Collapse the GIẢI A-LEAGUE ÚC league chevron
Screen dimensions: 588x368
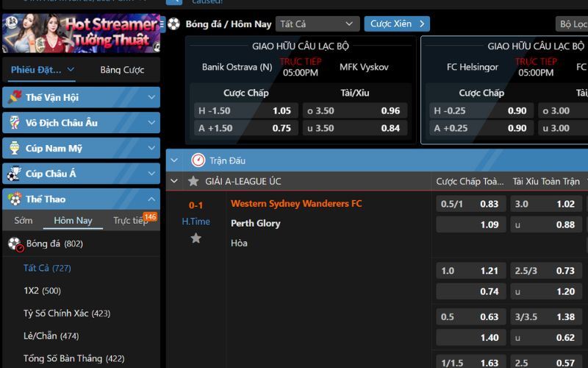pyautogui.click(x=174, y=181)
